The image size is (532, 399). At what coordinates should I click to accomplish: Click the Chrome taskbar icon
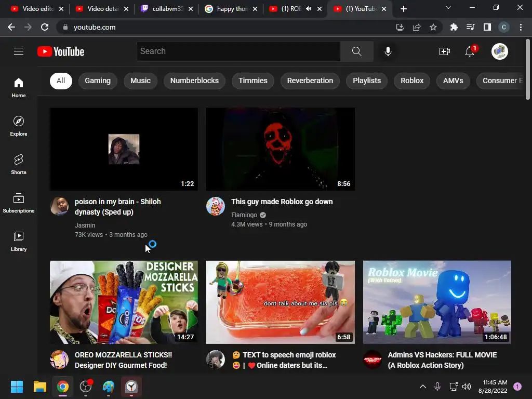[63, 387]
